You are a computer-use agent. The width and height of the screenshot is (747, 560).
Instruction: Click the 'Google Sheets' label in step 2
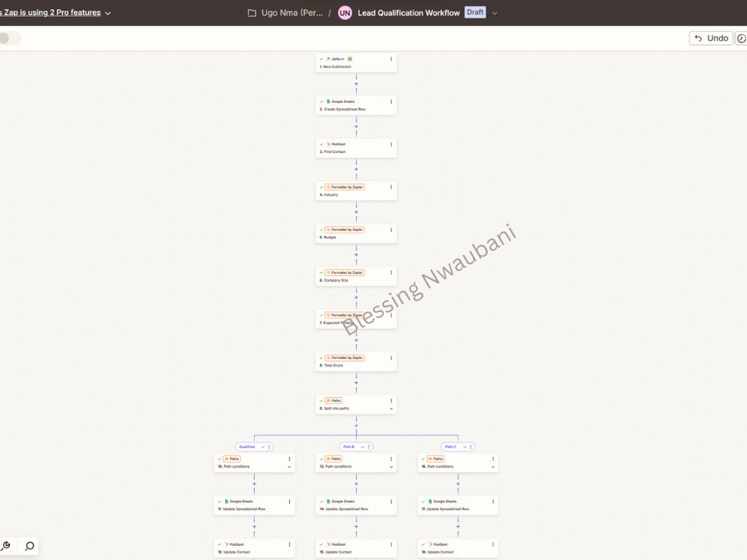click(x=343, y=102)
